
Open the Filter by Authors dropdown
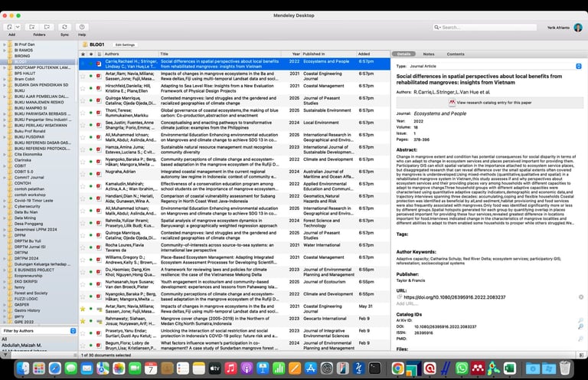point(73,331)
